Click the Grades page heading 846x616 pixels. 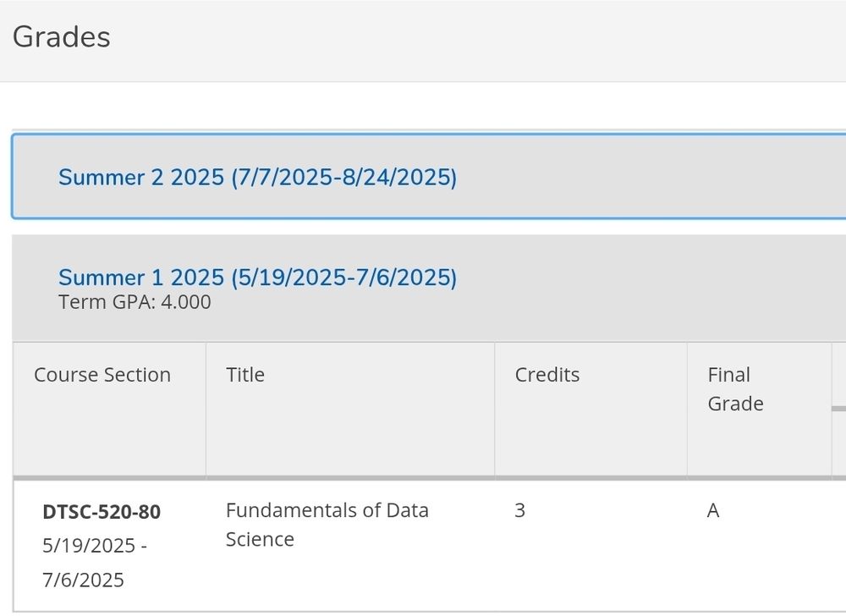pos(62,37)
